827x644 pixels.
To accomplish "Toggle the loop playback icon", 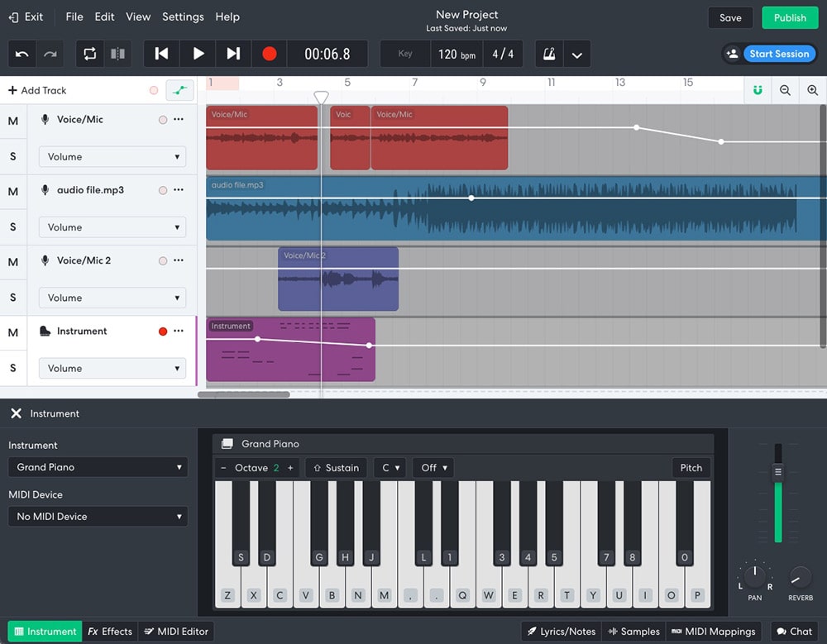I will tap(89, 53).
